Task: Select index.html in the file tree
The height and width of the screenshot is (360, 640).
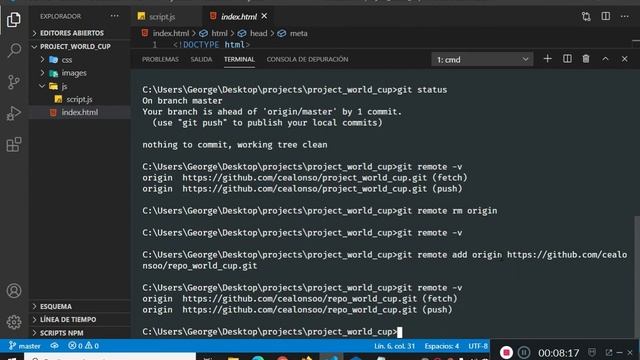Action: pyautogui.click(x=80, y=112)
